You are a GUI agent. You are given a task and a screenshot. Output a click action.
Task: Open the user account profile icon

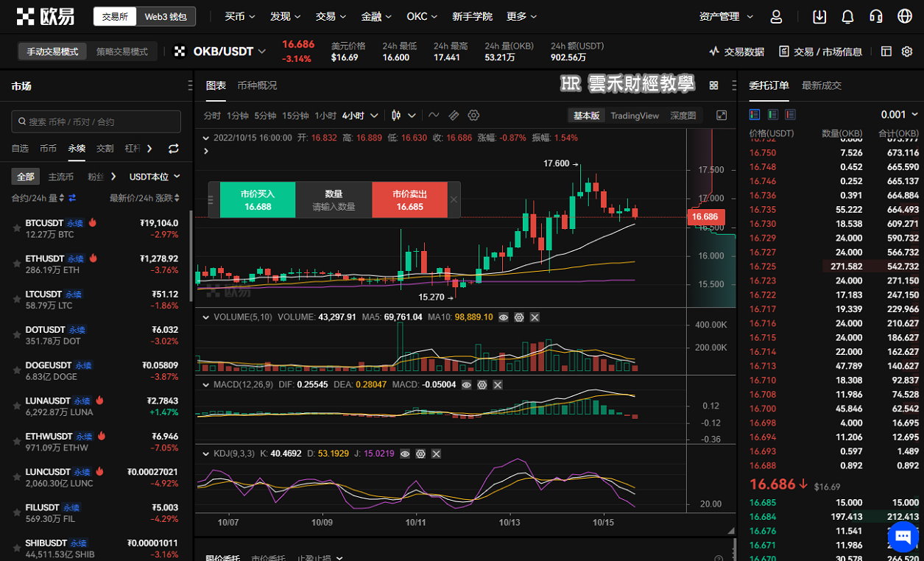coord(776,16)
